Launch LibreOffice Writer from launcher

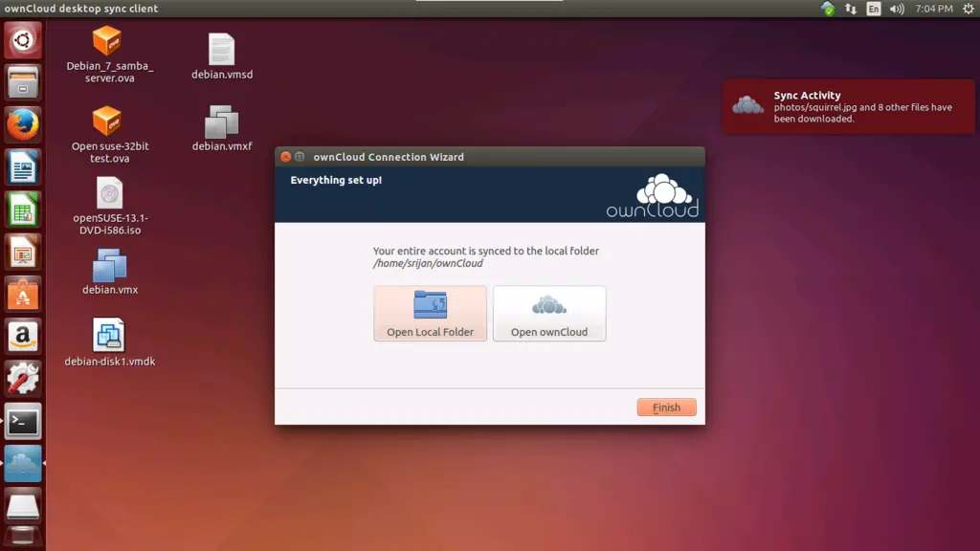(23, 167)
